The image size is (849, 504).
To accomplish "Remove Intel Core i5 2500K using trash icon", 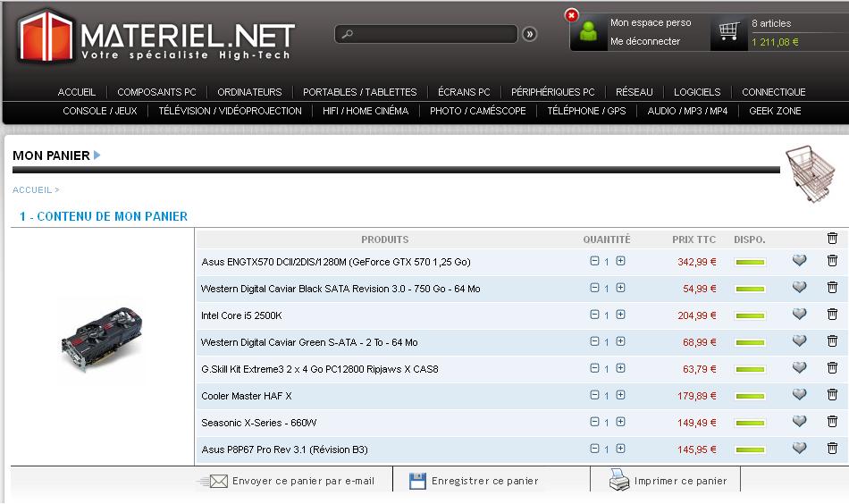I will pos(832,315).
